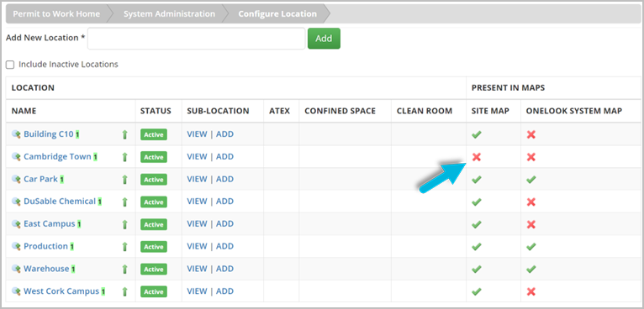View sub-locations of East Campus
Image resolution: width=644 pixels, height=309 pixels.
197,224
